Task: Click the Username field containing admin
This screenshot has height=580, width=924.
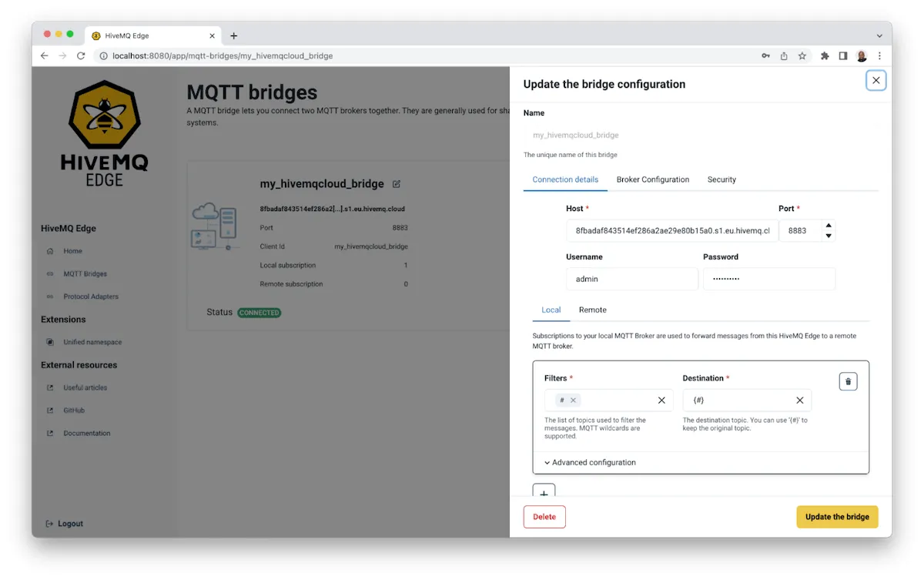Action: [x=632, y=279]
